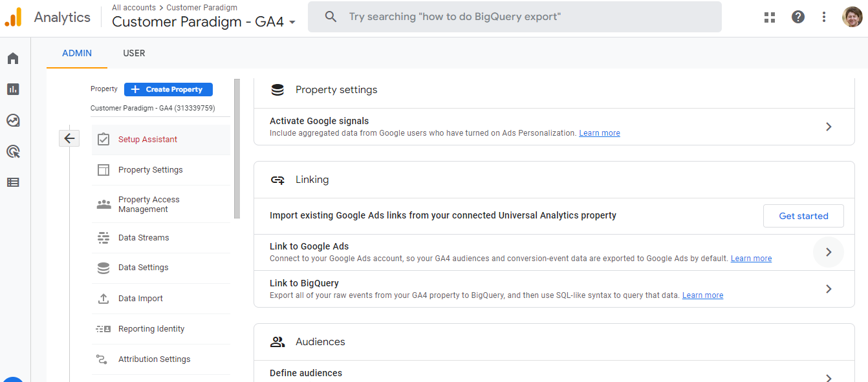This screenshot has width=868, height=382.
Task: Open the Home icon in left sidebar
Action: click(x=13, y=58)
